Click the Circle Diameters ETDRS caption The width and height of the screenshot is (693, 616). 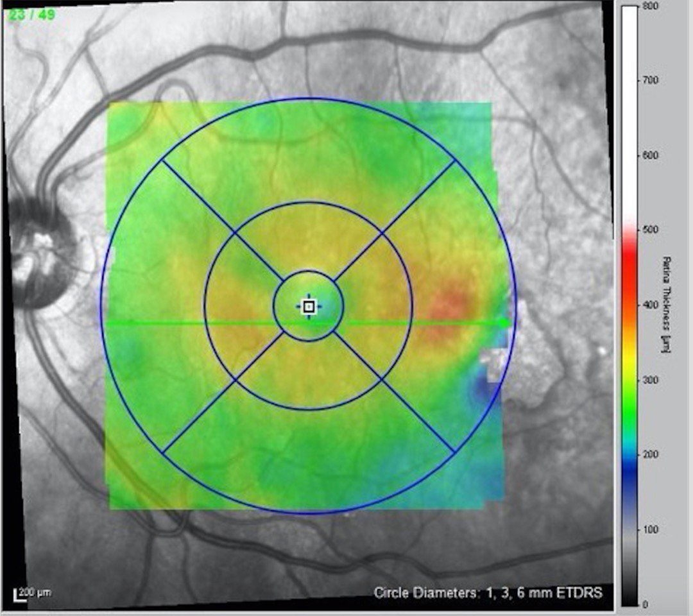[488, 593]
